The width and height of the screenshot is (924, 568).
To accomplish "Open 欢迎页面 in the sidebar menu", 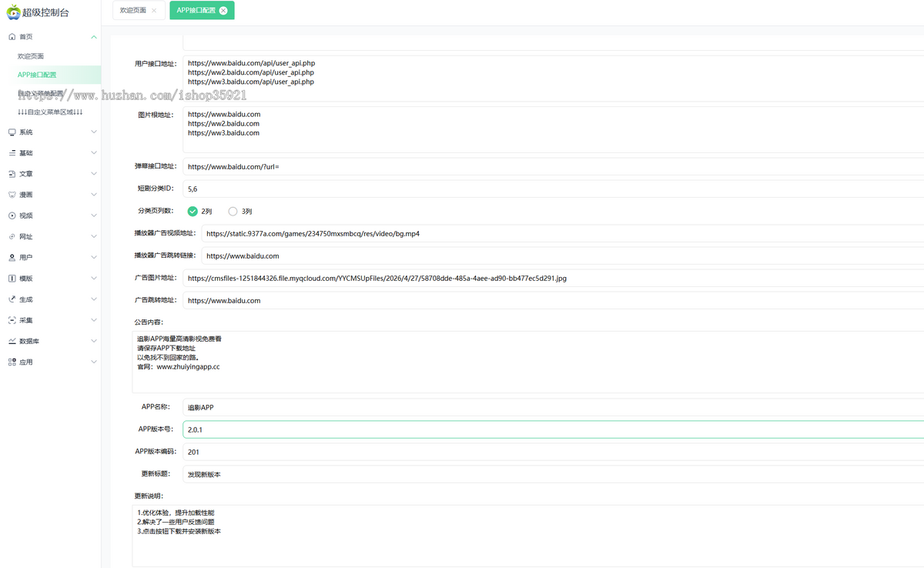I will (x=31, y=56).
